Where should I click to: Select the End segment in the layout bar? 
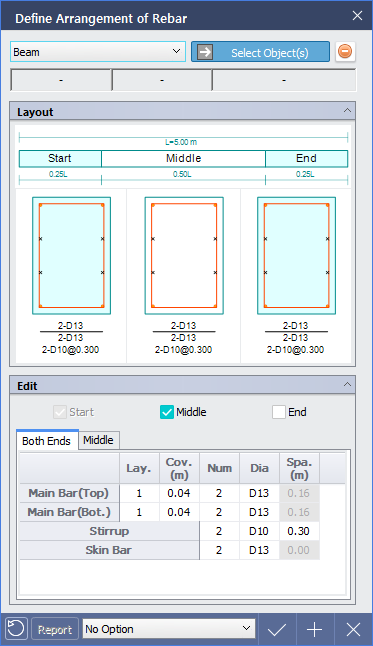(306, 159)
